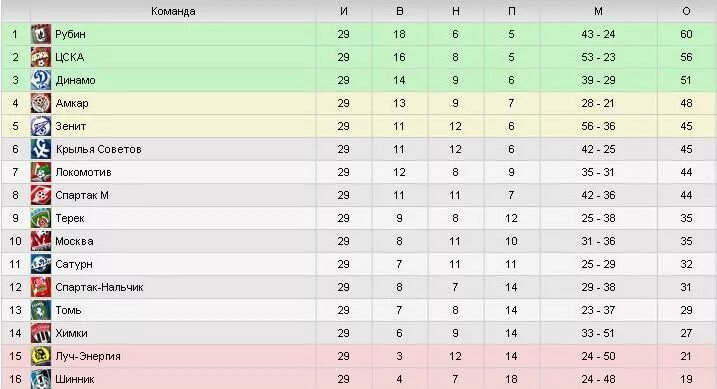Open the Томь team page link
Viewport: 717px width, 389px height.
tap(68, 310)
